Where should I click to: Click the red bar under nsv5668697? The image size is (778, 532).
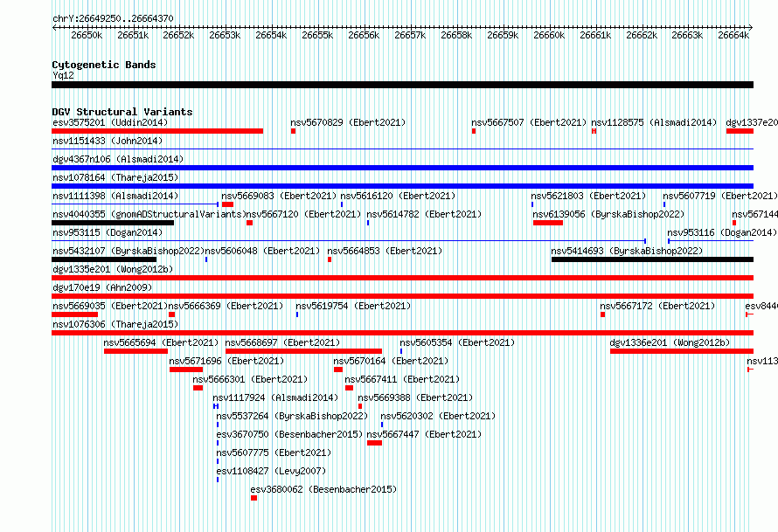[303, 351]
